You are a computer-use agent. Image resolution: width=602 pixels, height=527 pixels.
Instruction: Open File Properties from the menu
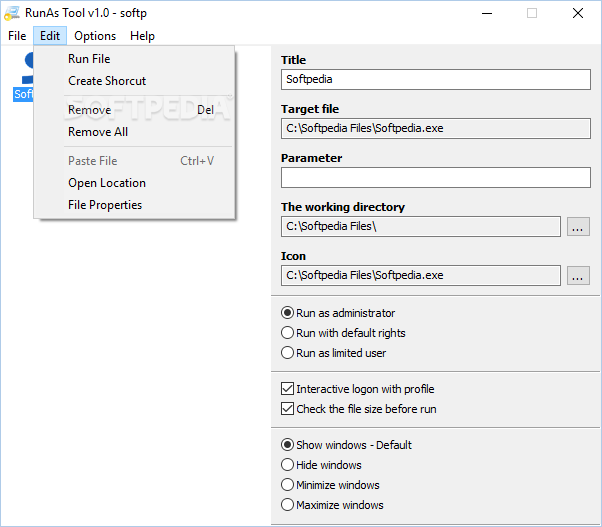click(134, 205)
